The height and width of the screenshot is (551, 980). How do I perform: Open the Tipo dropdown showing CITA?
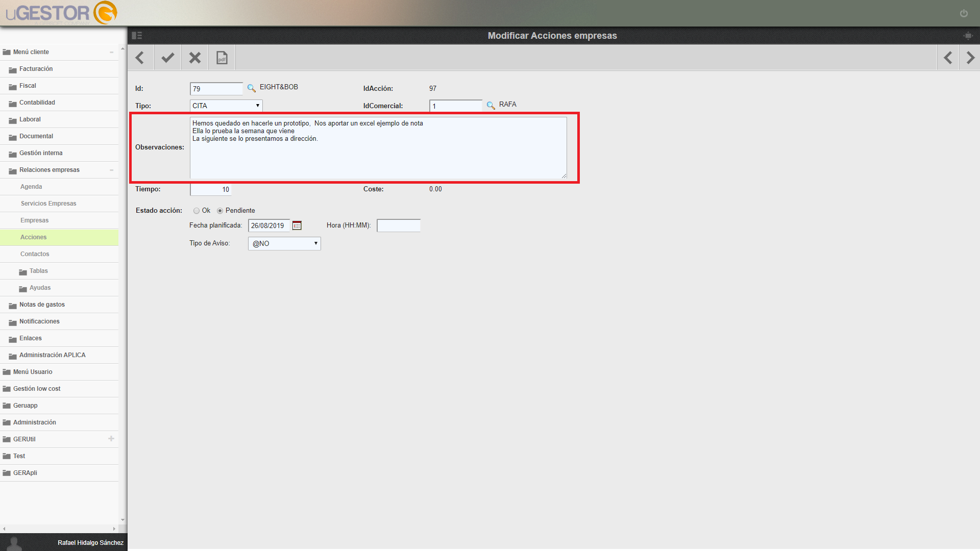tap(226, 106)
